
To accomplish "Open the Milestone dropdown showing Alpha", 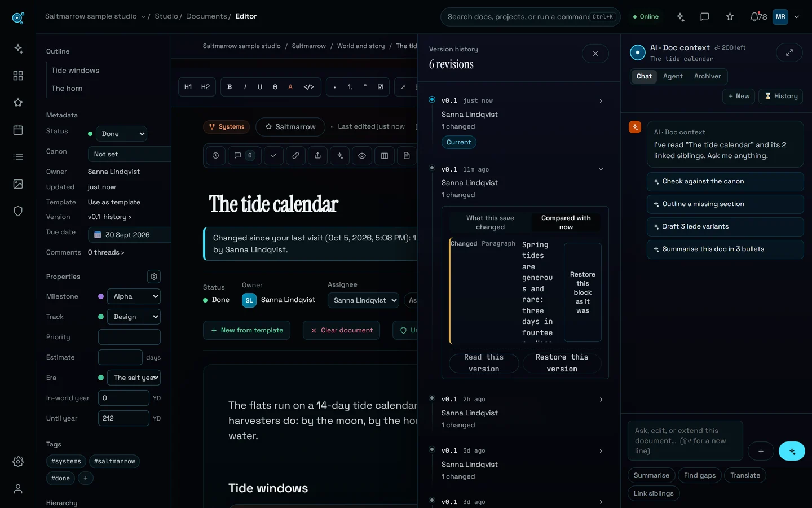I will tap(134, 296).
